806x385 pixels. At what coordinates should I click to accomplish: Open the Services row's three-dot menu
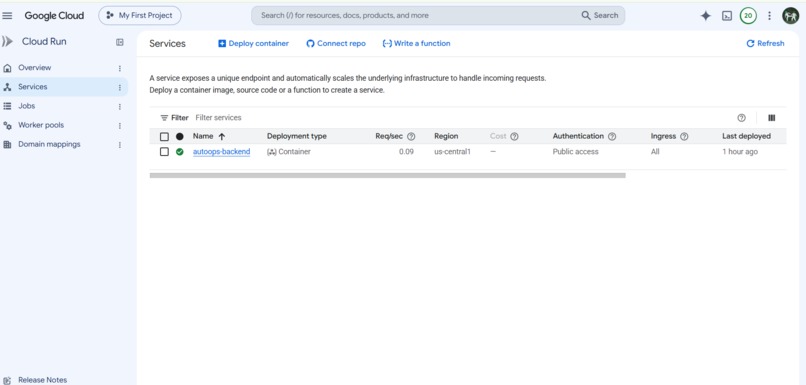click(x=120, y=87)
